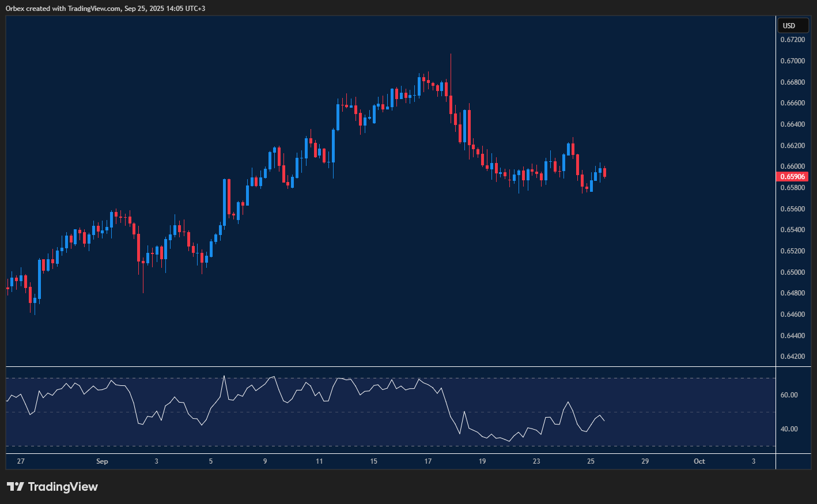The width and height of the screenshot is (817, 504).
Task: Click the 40.00 RSI scale label
Action: 789,429
